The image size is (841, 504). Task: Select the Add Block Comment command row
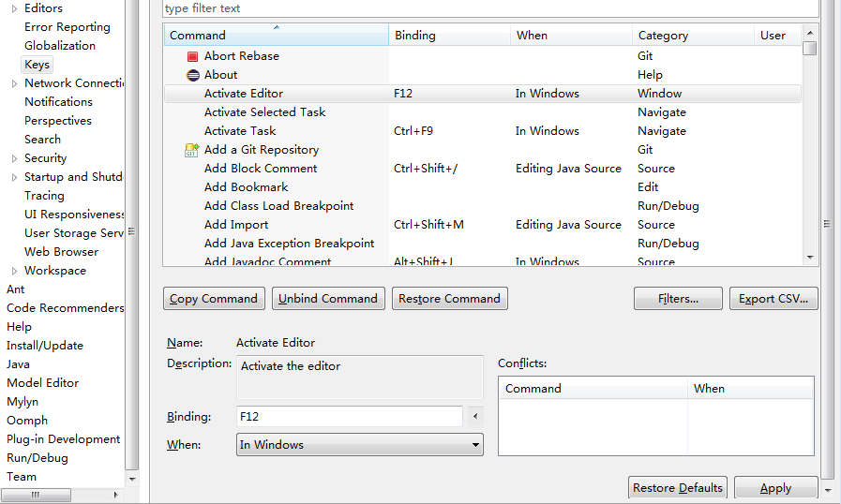261,169
